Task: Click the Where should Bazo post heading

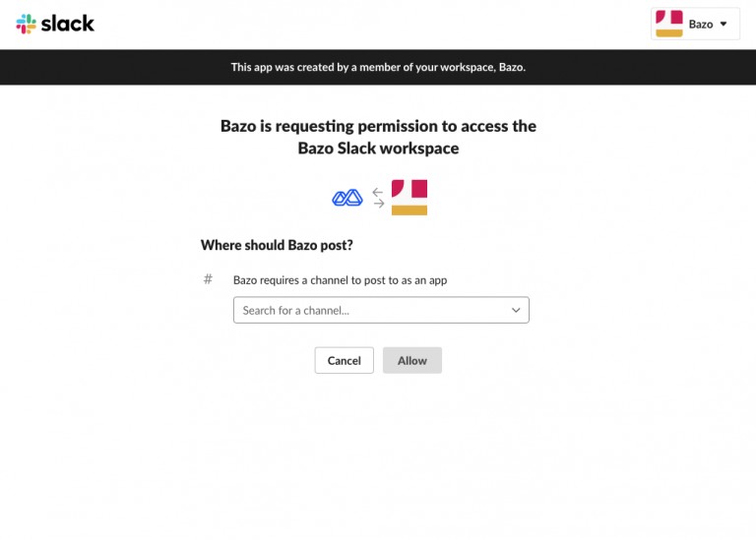Action: 277,245
